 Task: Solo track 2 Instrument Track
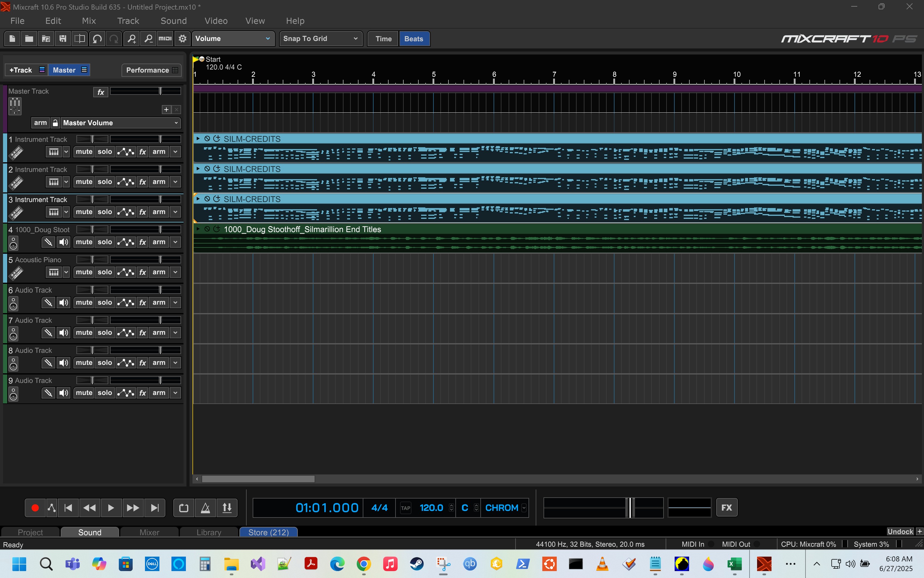tap(105, 182)
